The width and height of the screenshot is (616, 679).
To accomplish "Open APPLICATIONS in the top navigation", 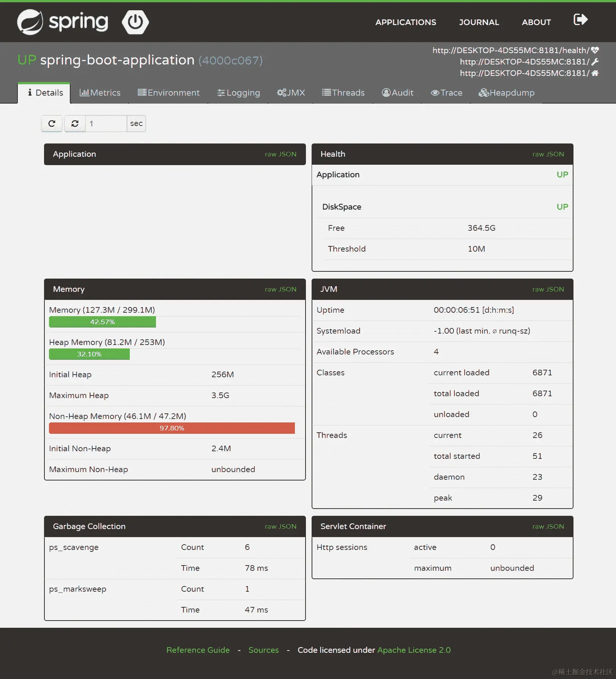I will pyautogui.click(x=406, y=22).
